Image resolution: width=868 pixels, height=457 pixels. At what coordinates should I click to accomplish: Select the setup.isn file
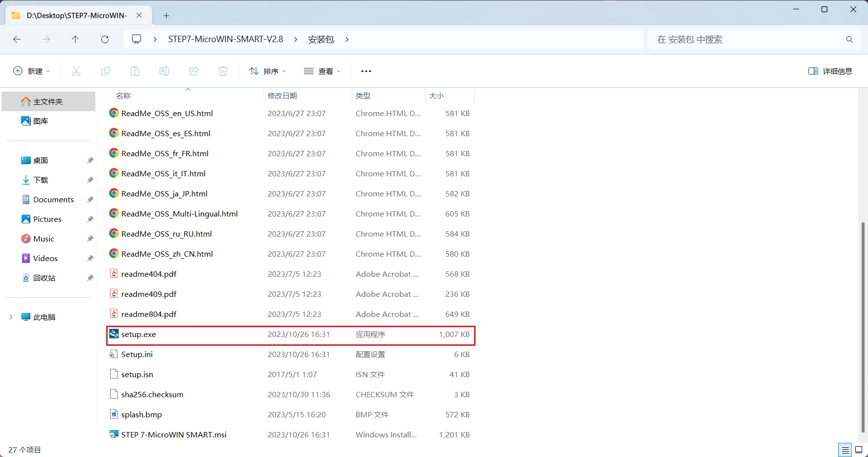pos(291,375)
